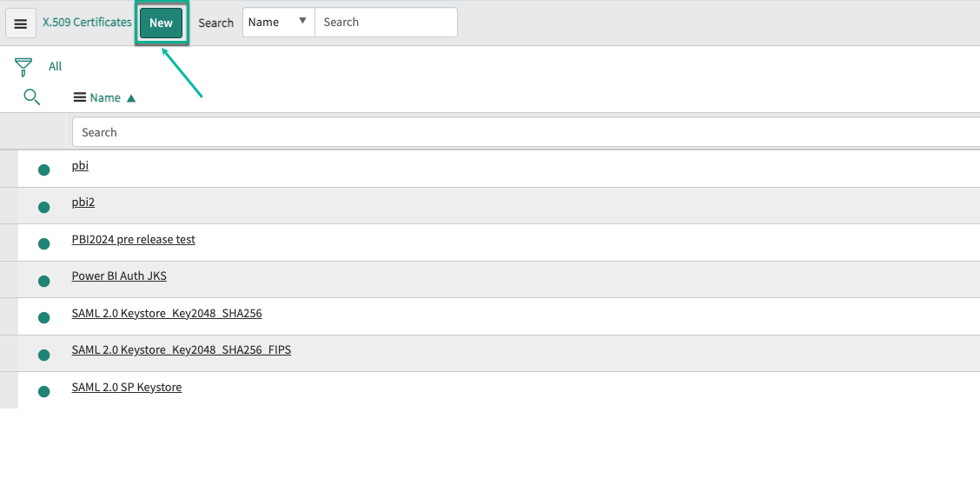Click the New button

pos(161,23)
